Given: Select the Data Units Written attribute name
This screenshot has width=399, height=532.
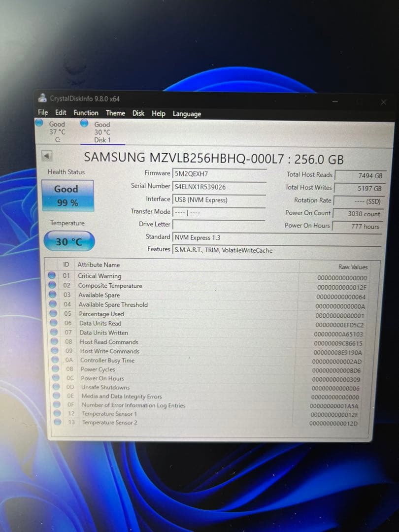Looking at the screenshot, I should pos(104,333).
